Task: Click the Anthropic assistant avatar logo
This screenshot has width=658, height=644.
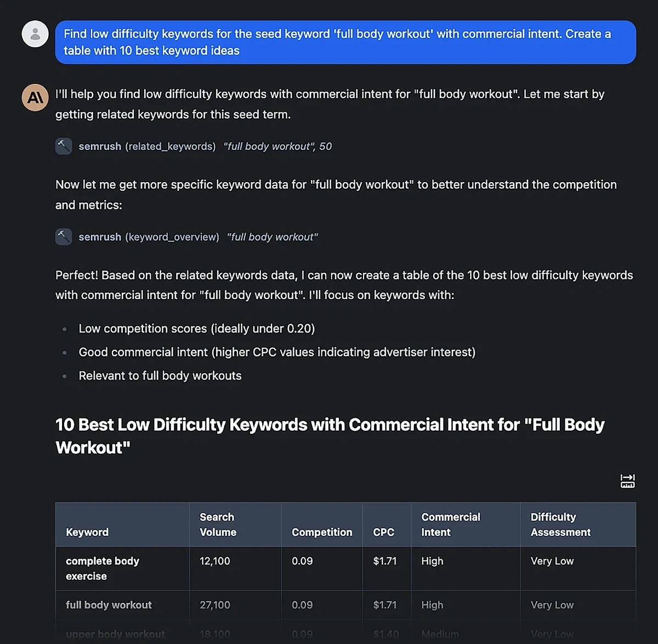Action: click(x=35, y=98)
